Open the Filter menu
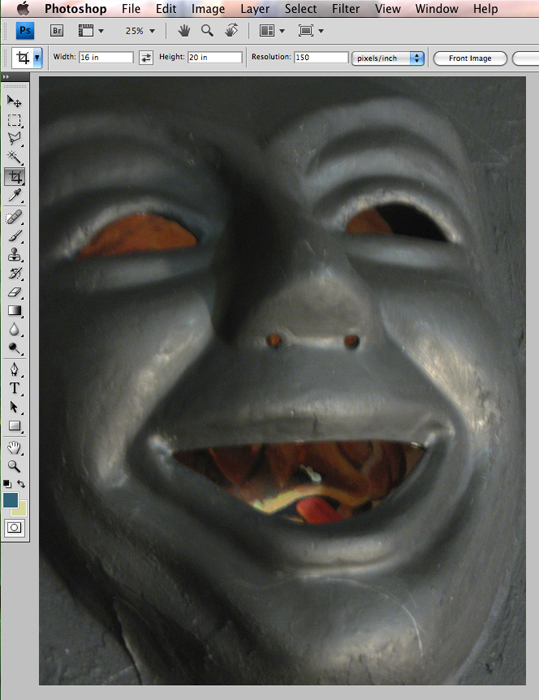The width and height of the screenshot is (539, 700). coord(346,8)
